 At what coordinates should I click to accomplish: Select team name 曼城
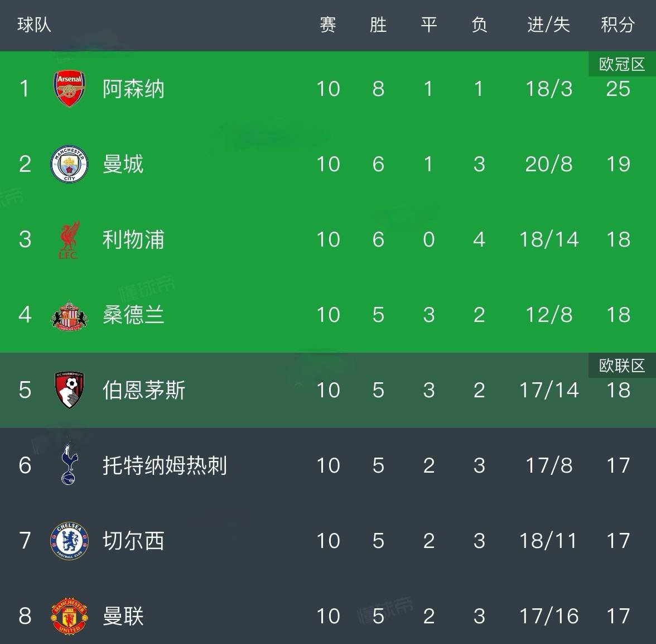point(123,164)
